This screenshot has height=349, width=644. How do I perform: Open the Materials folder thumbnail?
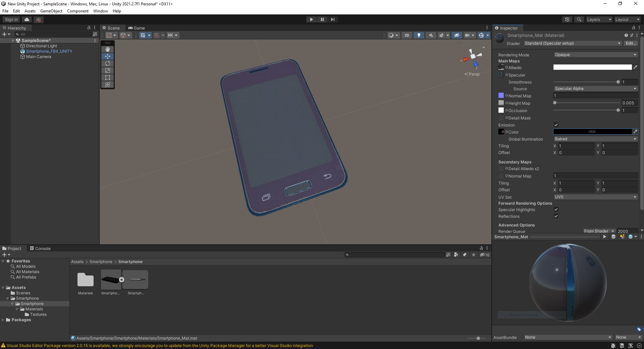(86, 280)
